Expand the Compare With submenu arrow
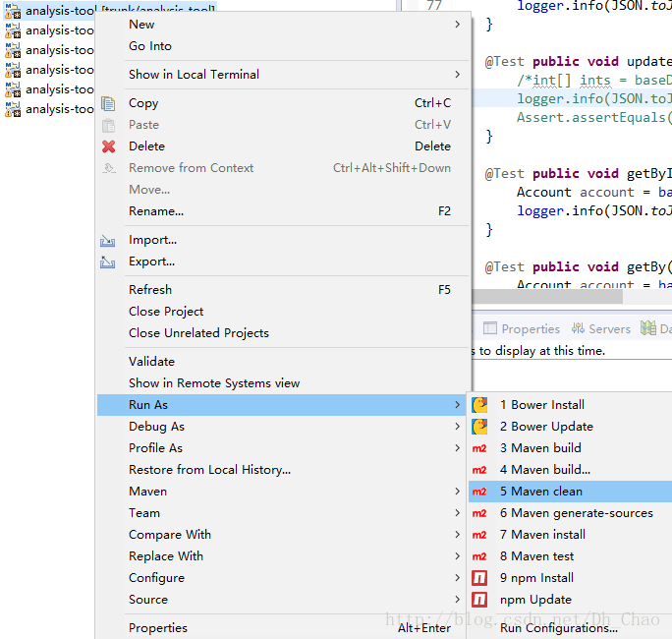The height and width of the screenshot is (639, 672). (457, 535)
